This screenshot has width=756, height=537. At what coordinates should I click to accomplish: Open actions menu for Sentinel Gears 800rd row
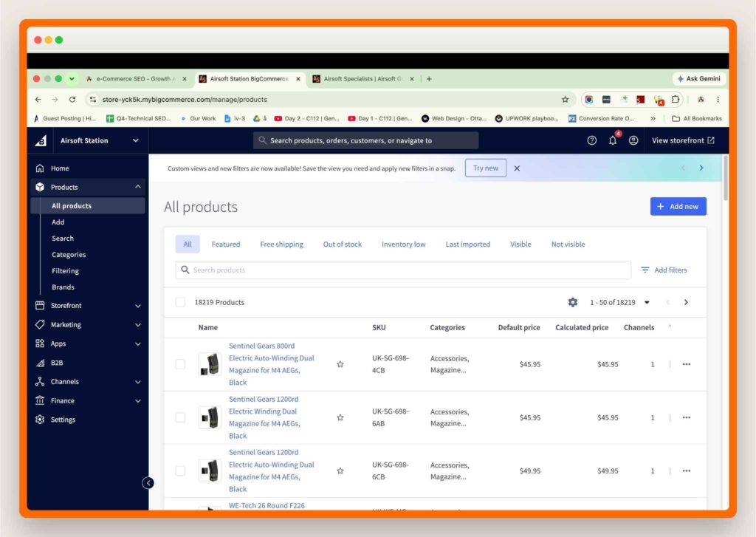click(687, 364)
